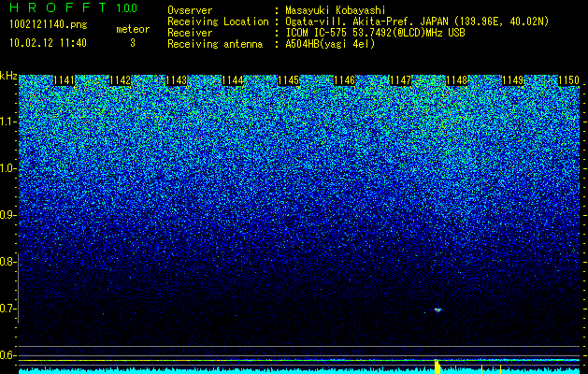
Task: Select the ICOM IC-575 receiver details
Action: (x=375, y=33)
